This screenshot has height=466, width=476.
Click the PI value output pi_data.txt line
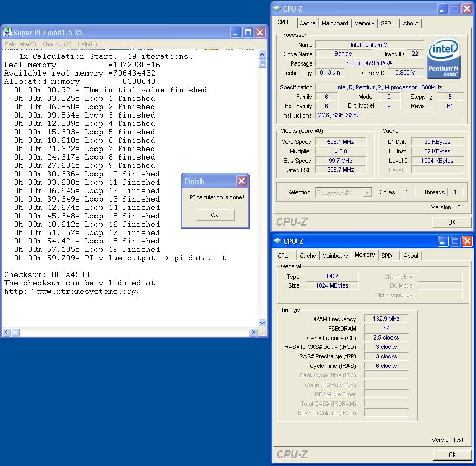click(120, 258)
